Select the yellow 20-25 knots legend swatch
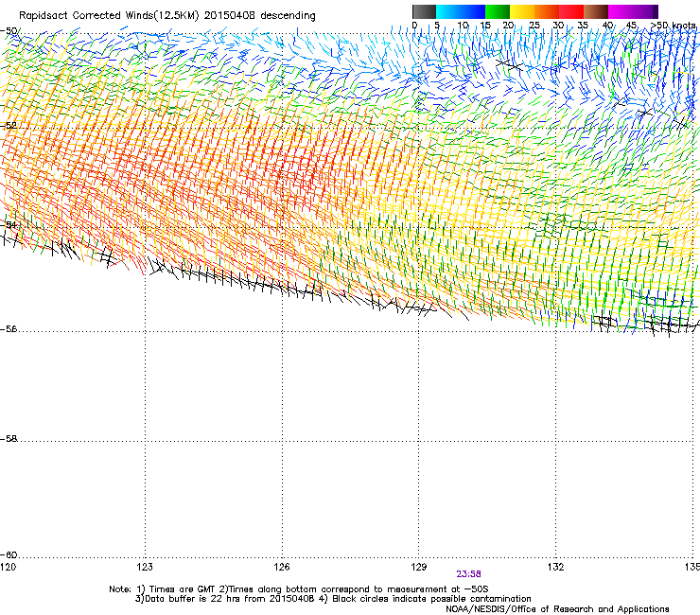700x615 pixels. pos(522,11)
